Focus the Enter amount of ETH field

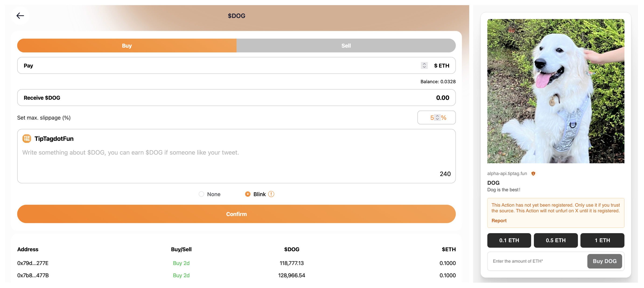[536, 261]
